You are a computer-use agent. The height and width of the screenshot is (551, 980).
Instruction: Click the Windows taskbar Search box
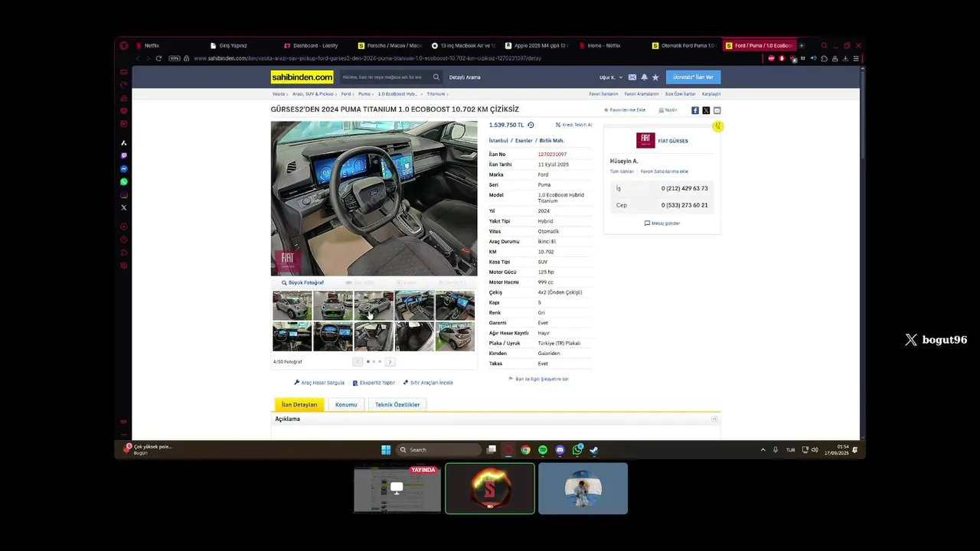tap(439, 450)
